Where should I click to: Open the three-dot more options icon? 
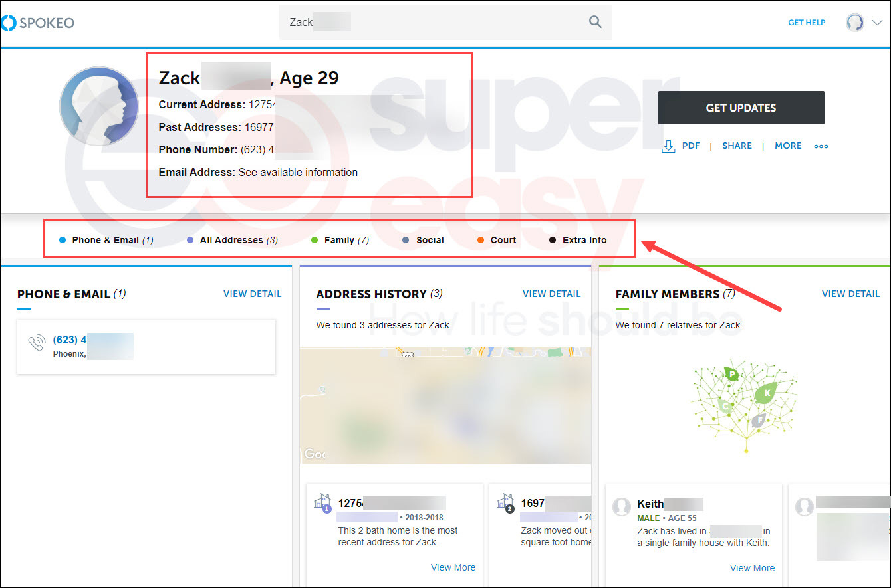pos(821,146)
